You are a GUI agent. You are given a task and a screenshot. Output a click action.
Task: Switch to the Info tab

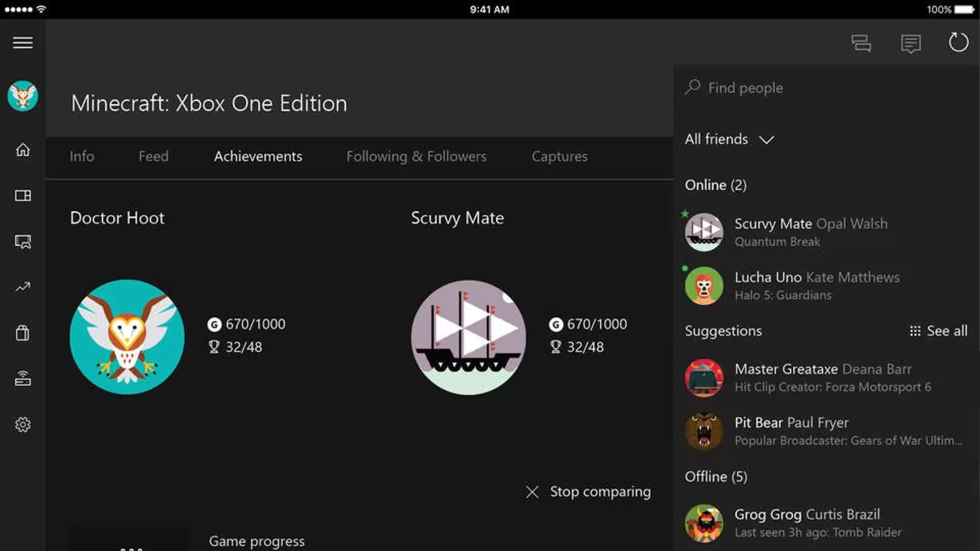[x=82, y=156]
